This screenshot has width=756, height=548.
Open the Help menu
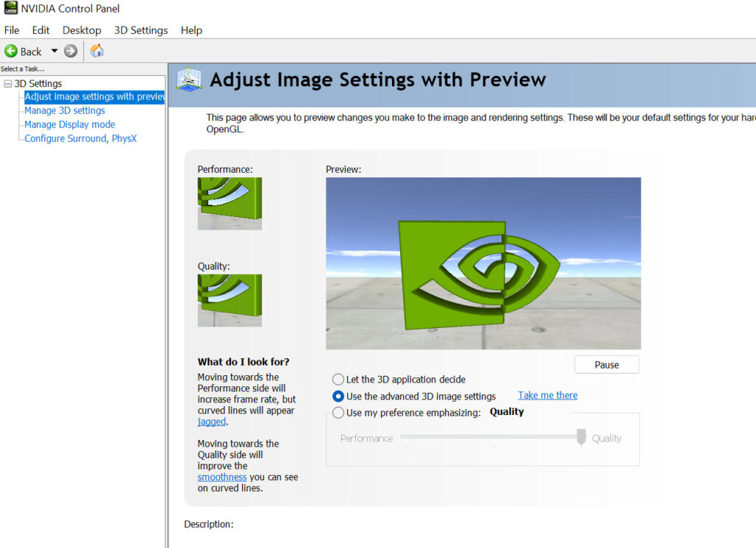191,30
